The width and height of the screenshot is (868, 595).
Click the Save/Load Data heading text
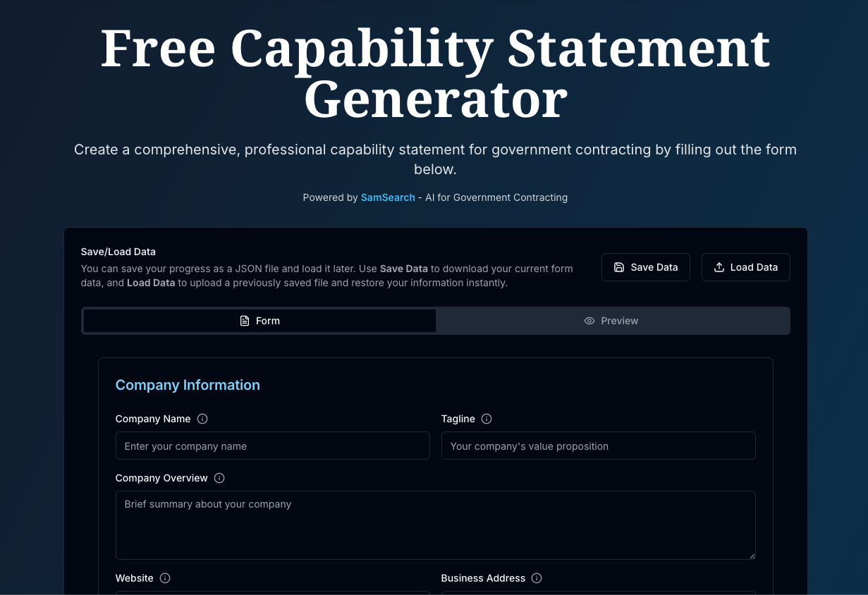118,252
